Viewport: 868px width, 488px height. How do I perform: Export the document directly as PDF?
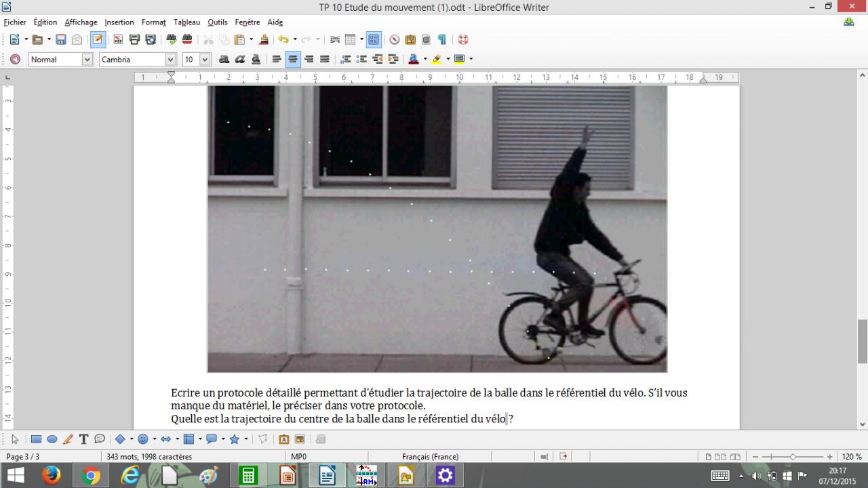click(118, 39)
